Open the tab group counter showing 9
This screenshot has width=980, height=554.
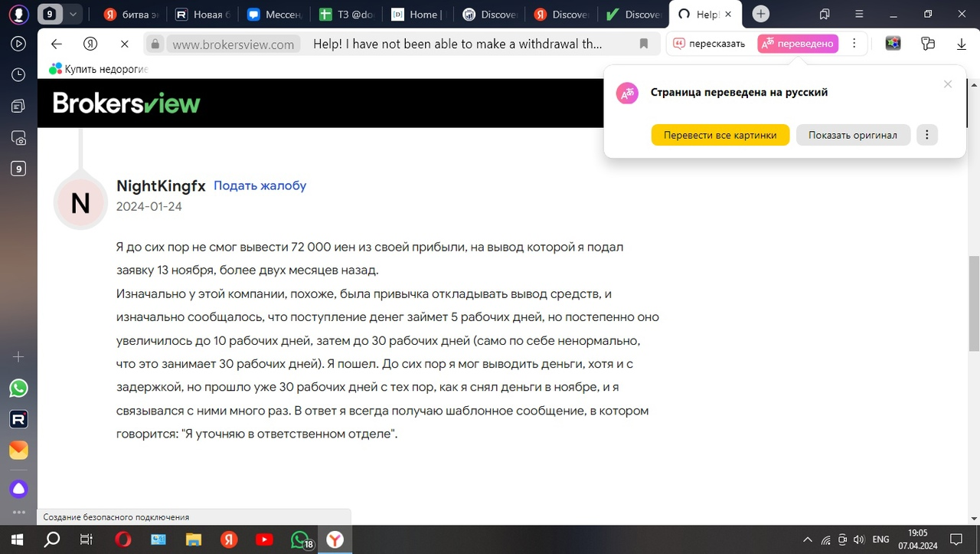pos(50,14)
